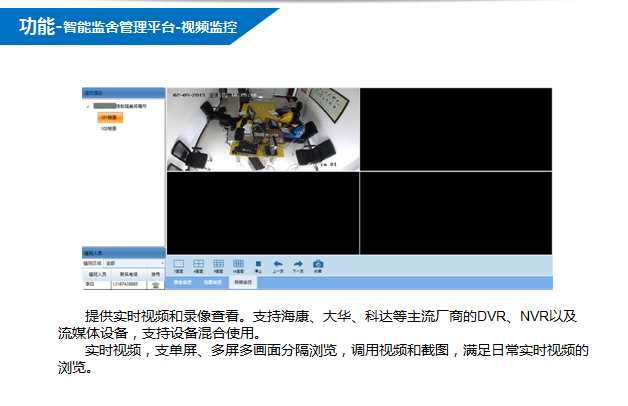The height and width of the screenshot is (406, 628).
Task: Go to next page with right arrow
Action: point(297,264)
